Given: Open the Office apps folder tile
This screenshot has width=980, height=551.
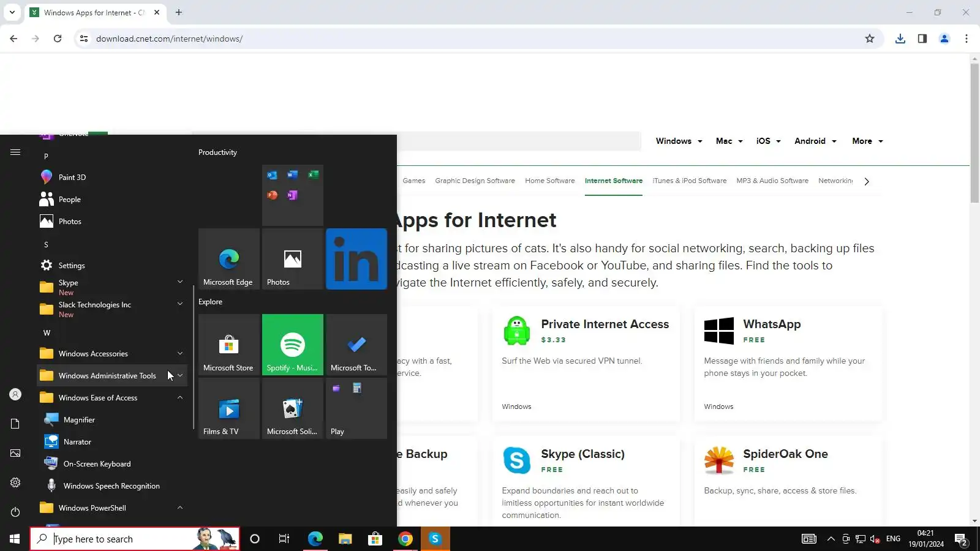Looking at the screenshot, I should [293, 195].
